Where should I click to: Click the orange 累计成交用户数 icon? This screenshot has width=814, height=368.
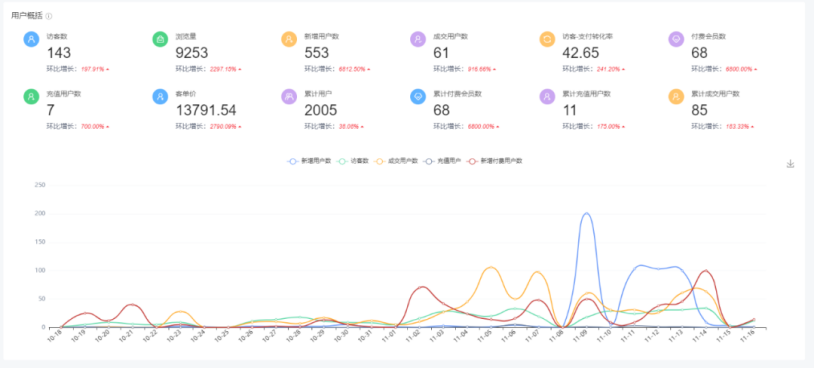tap(676, 96)
